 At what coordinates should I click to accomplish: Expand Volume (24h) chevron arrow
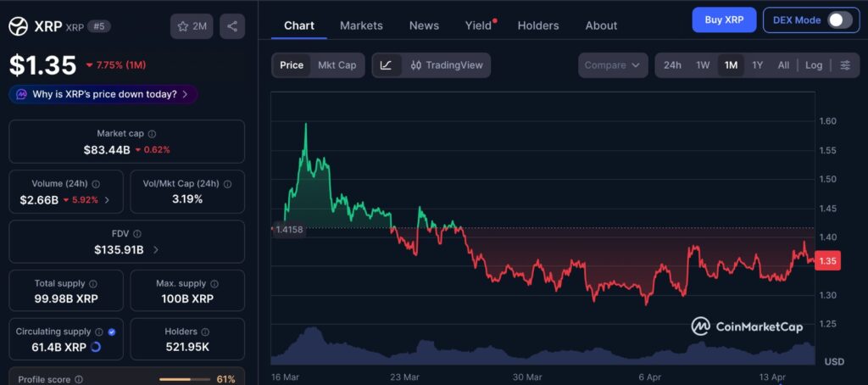pyautogui.click(x=107, y=200)
